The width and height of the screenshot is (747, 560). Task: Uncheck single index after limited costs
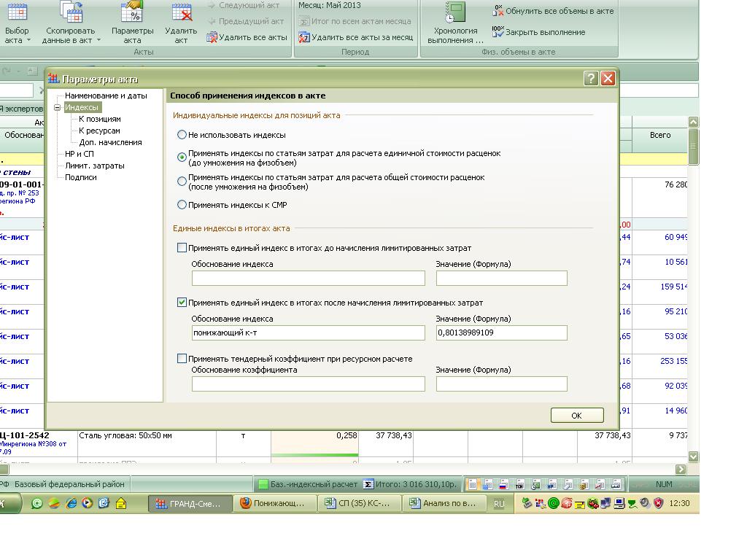[182, 303]
